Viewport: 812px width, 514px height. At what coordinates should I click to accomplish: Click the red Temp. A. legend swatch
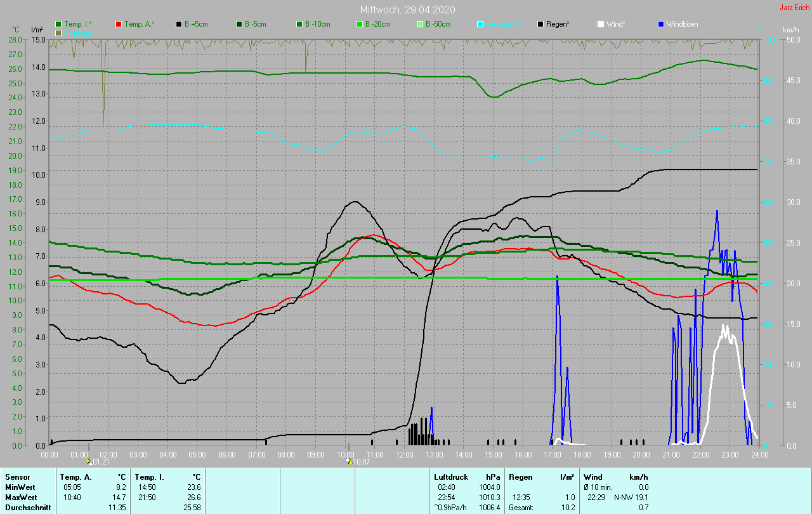click(x=119, y=24)
